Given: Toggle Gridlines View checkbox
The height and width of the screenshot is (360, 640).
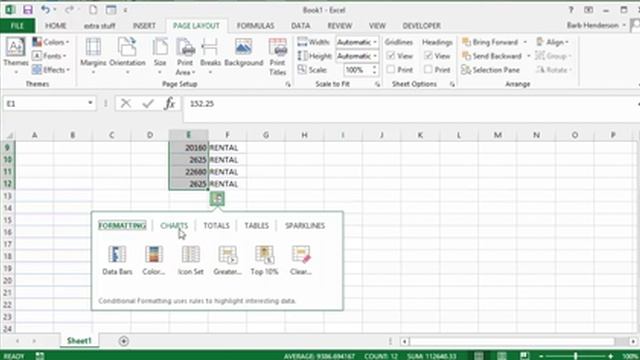Looking at the screenshot, I should pos(391,56).
